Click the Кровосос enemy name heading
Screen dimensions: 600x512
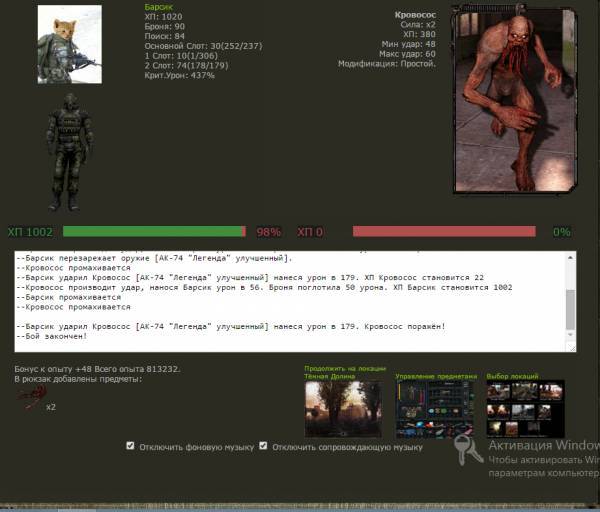click(x=414, y=17)
